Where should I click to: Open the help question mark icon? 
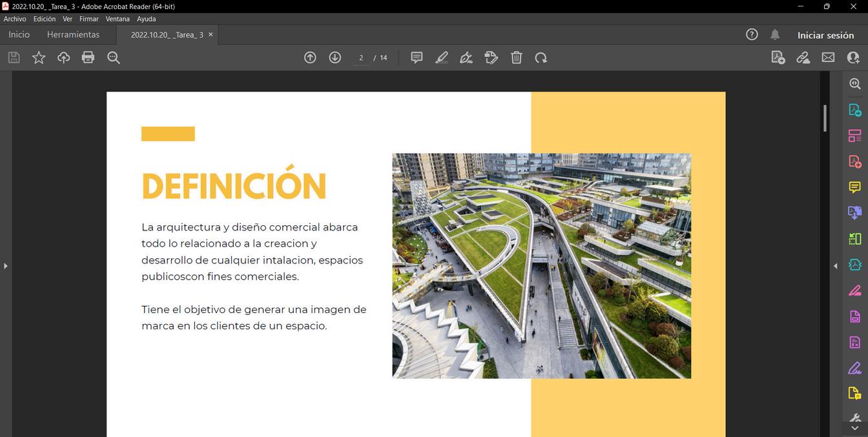(752, 34)
